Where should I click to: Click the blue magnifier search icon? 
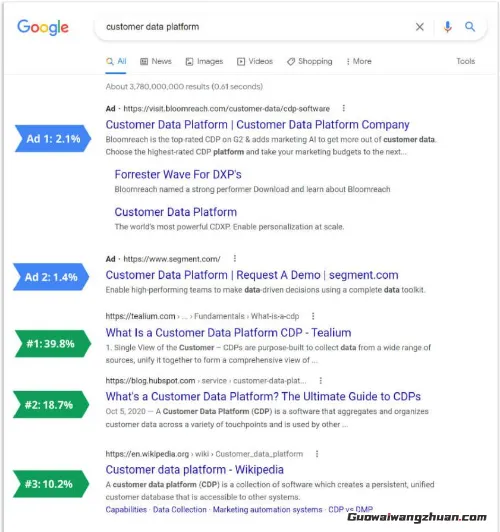[470, 26]
